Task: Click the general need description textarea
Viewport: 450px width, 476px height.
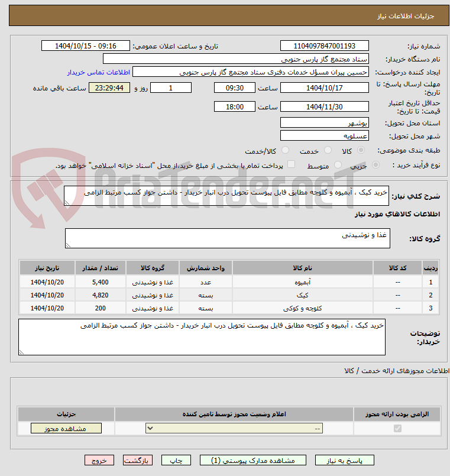Action: (226, 196)
